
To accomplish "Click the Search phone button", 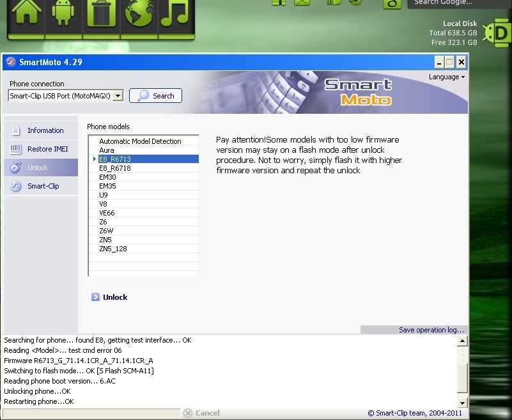I will 155,96.
